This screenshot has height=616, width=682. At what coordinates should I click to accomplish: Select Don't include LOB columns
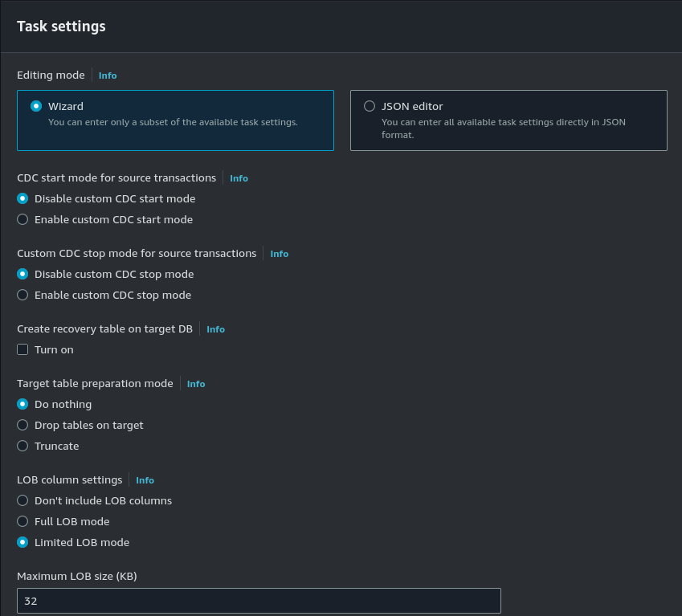tap(22, 500)
